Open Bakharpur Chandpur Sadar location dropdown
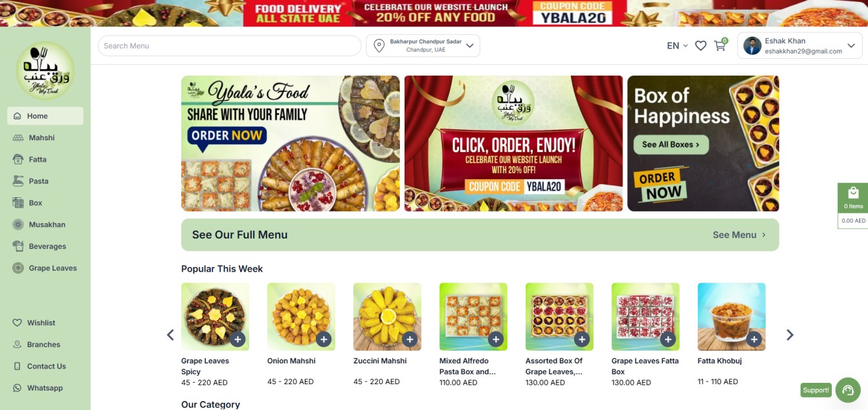Viewport: 868px width, 410px height. (423, 46)
